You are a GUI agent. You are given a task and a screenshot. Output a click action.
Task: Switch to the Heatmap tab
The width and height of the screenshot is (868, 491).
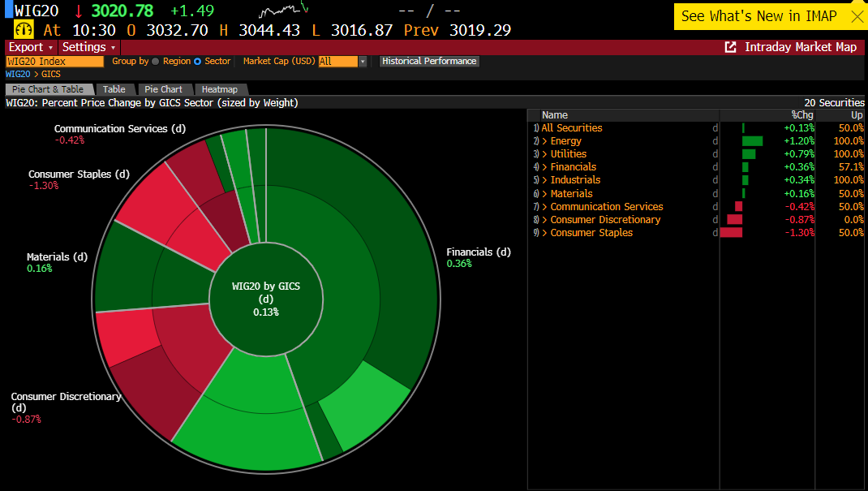(220, 89)
